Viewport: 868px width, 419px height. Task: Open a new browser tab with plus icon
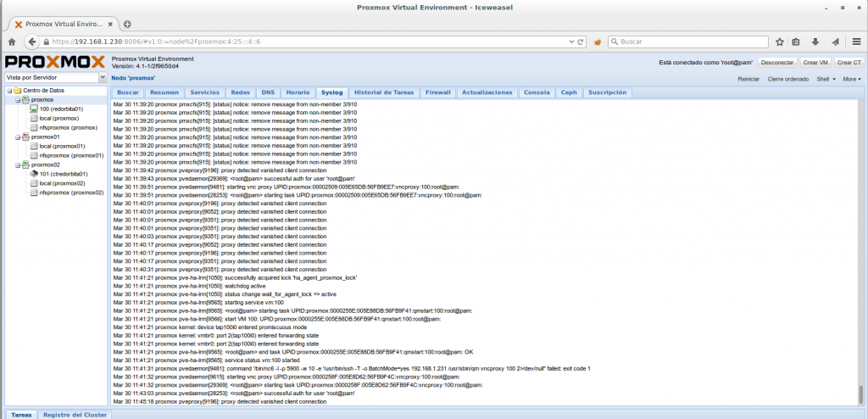[127, 24]
